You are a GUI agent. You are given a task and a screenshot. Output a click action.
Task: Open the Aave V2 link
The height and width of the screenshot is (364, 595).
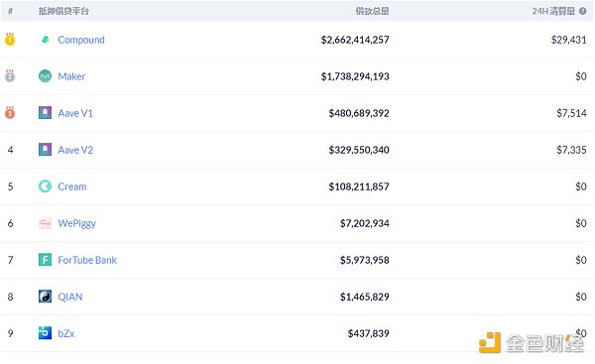75,150
